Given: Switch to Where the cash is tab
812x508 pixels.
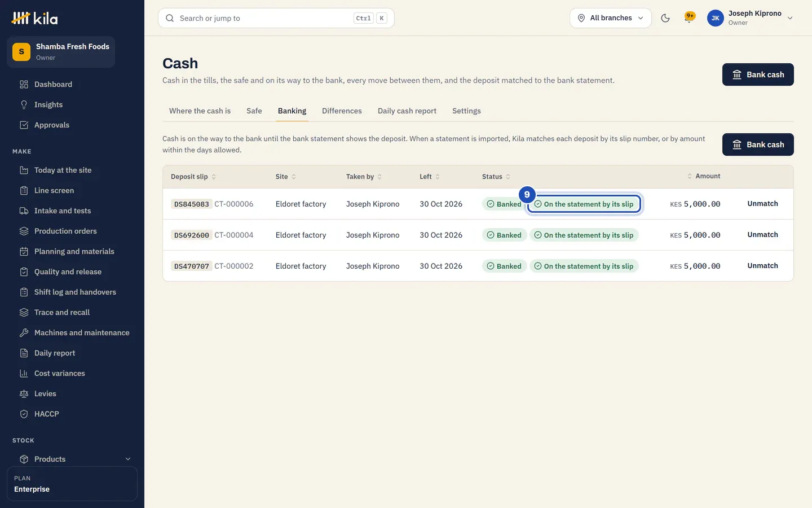Looking at the screenshot, I should 200,111.
